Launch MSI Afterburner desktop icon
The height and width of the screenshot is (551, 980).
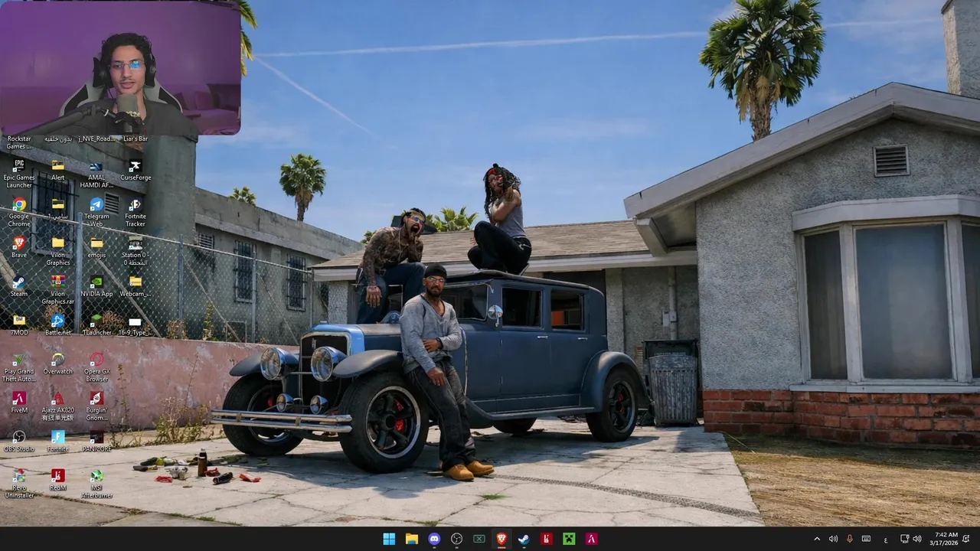click(96, 484)
